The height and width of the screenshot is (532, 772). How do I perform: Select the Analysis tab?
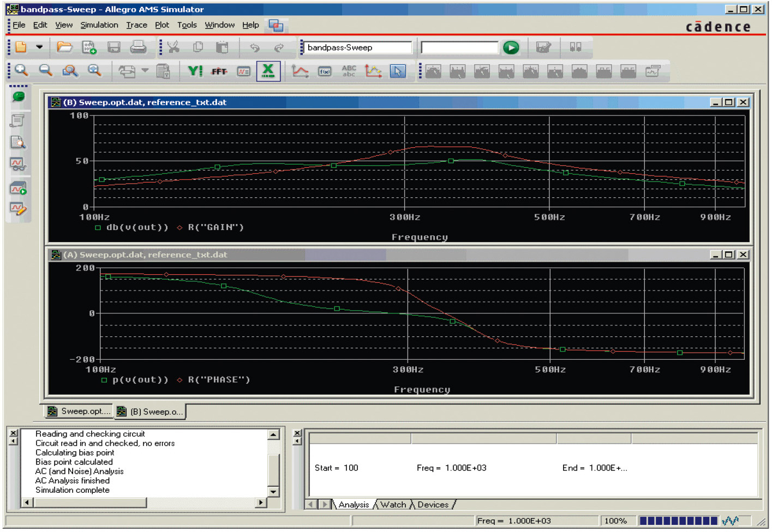(x=353, y=505)
